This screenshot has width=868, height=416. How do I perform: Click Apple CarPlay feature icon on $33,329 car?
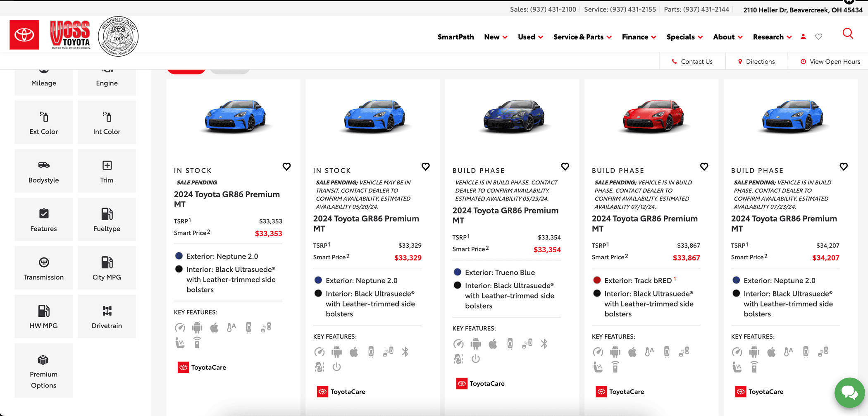(354, 352)
